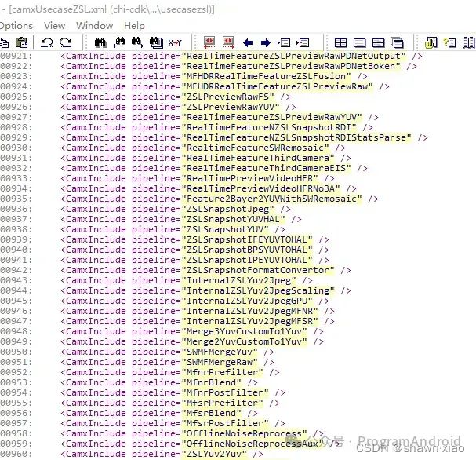Click pipeline name ZSLSnapshotBPSYUVTOHAL
The image size is (476, 460).
coord(247,250)
